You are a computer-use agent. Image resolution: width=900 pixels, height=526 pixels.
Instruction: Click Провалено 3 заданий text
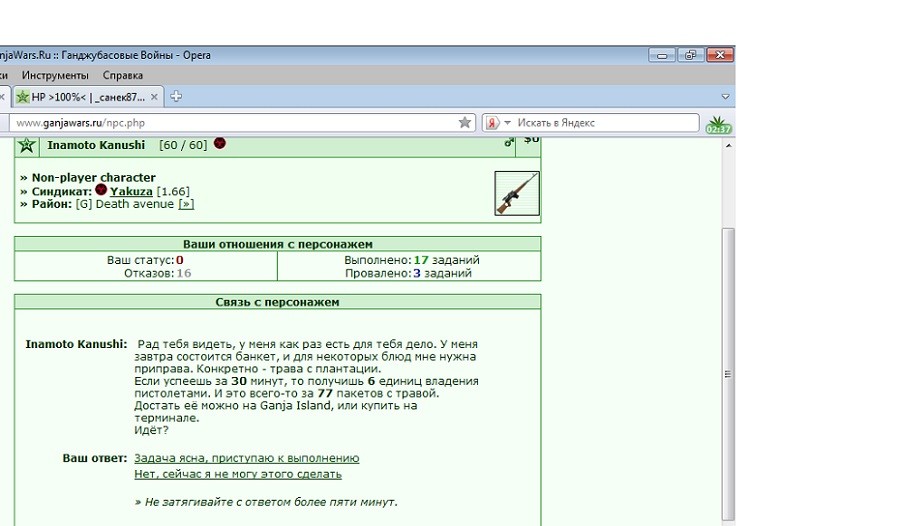(x=408, y=273)
